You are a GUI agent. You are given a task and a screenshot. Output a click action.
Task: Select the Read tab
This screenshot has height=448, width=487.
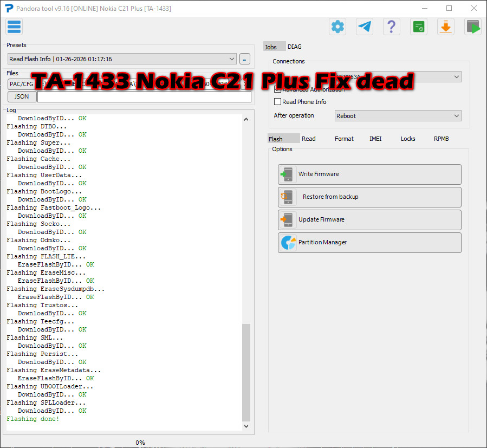point(308,139)
